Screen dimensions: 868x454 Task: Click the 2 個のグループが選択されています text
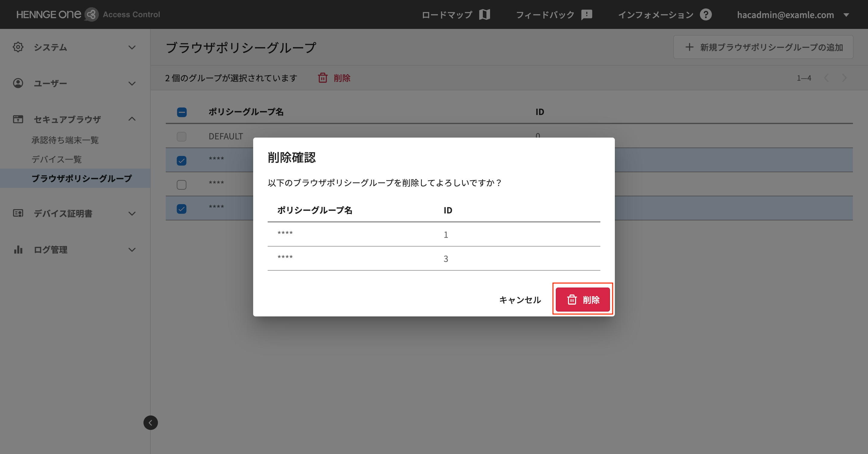pyautogui.click(x=231, y=78)
